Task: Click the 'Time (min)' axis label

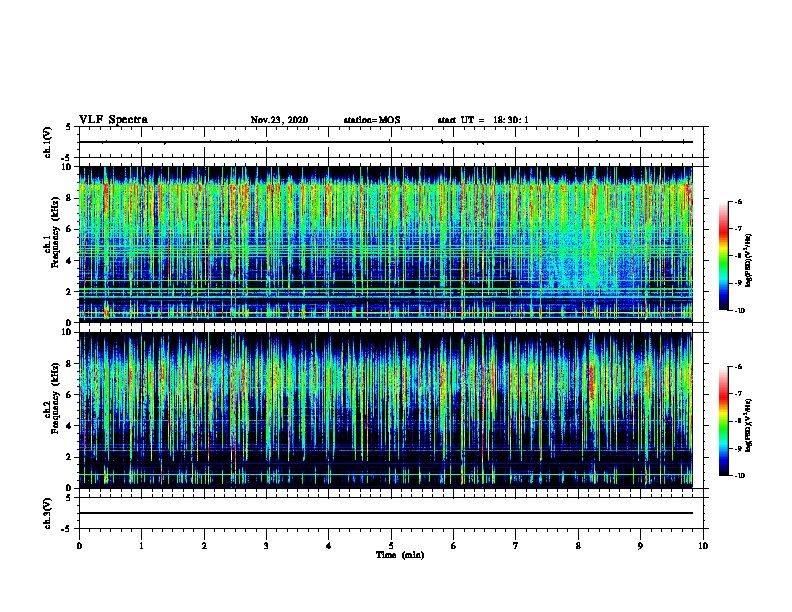Action: 400,555
